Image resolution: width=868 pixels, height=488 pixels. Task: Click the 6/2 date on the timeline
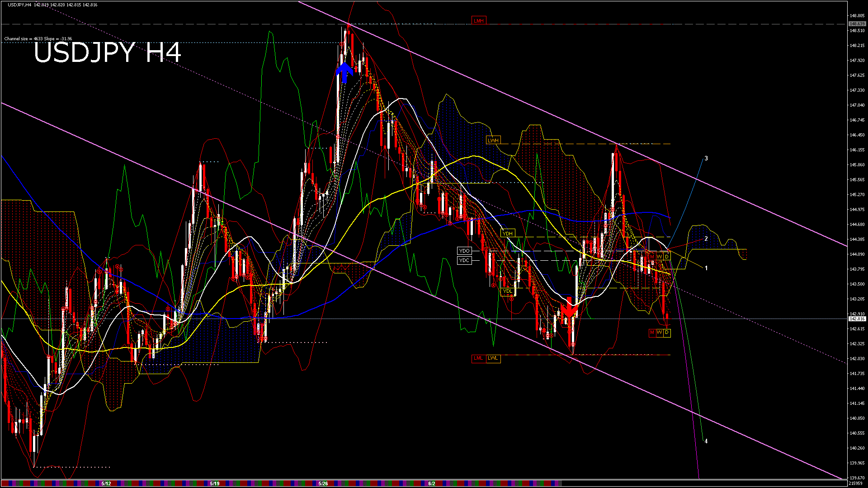tap(432, 483)
